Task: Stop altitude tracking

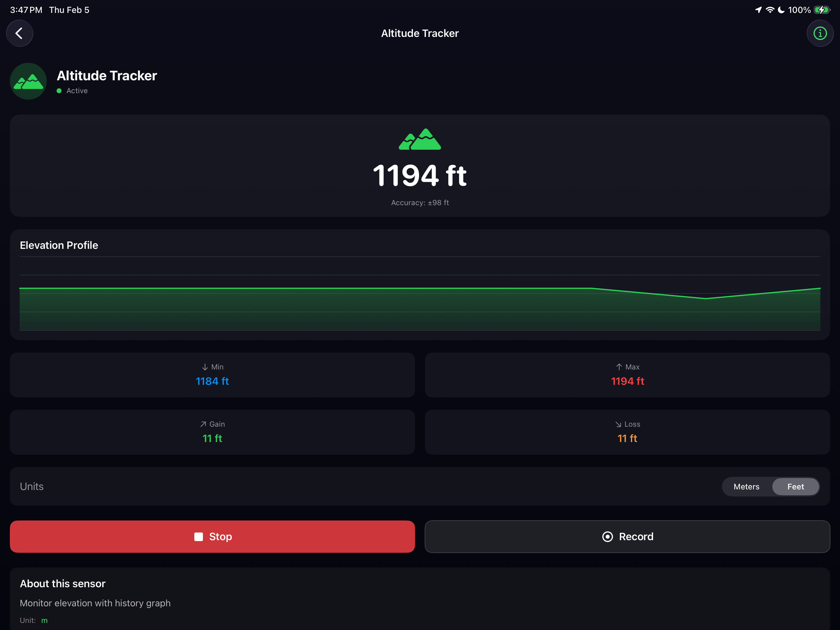Action: (x=212, y=536)
